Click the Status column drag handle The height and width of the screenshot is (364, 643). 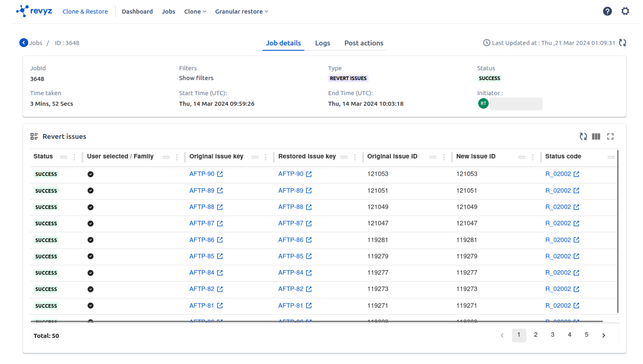coord(64,157)
